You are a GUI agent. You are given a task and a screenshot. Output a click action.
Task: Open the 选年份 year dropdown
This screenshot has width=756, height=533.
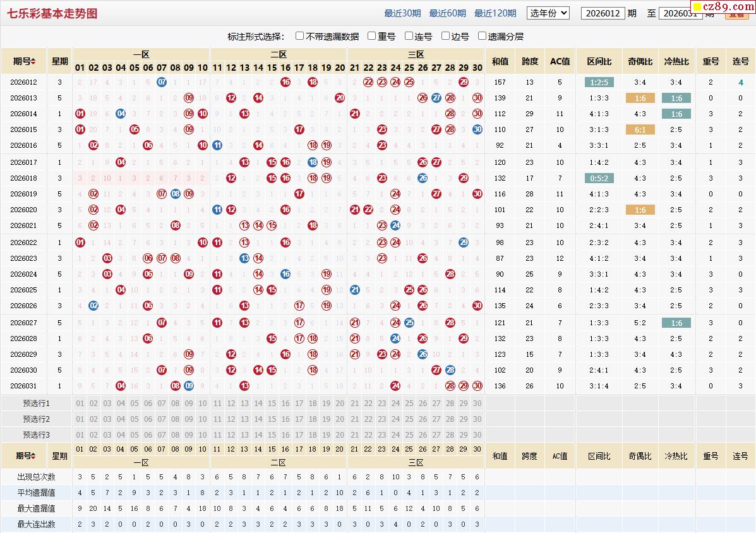click(548, 13)
